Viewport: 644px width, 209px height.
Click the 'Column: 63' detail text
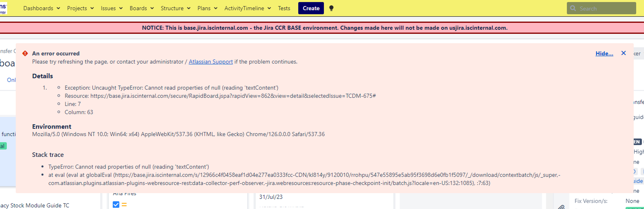79,112
